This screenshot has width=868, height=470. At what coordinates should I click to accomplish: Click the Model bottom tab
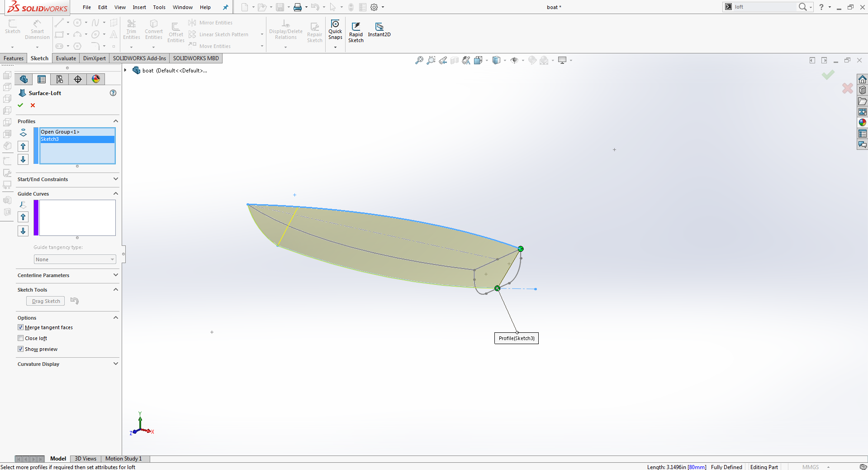coord(58,459)
